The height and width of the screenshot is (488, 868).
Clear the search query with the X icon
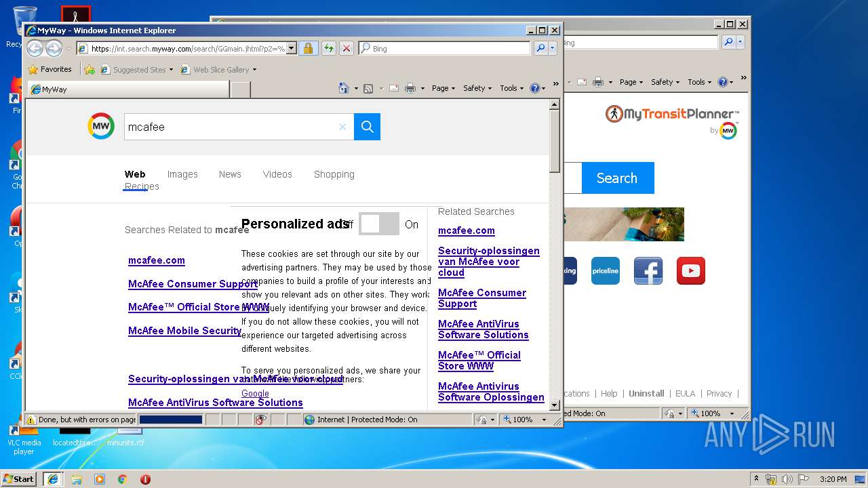point(342,127)
